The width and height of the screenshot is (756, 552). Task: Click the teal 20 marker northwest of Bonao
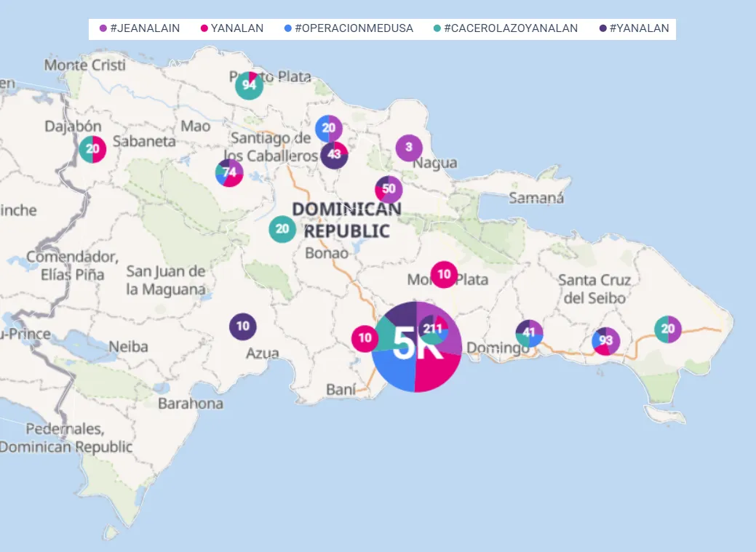[282, 229]
